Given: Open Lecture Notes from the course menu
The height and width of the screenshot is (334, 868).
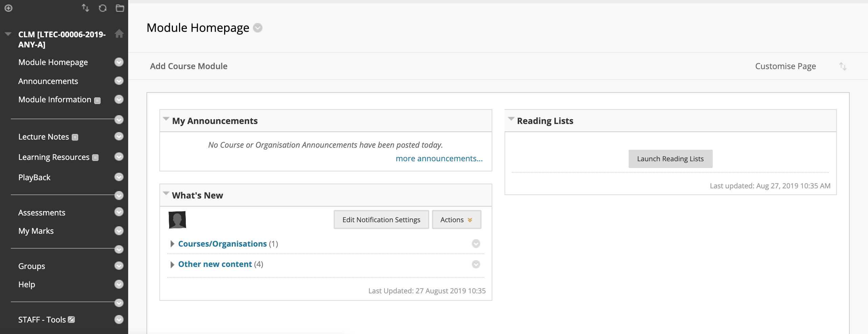Looking at the screenshot, I should click(x=43, y=137).
